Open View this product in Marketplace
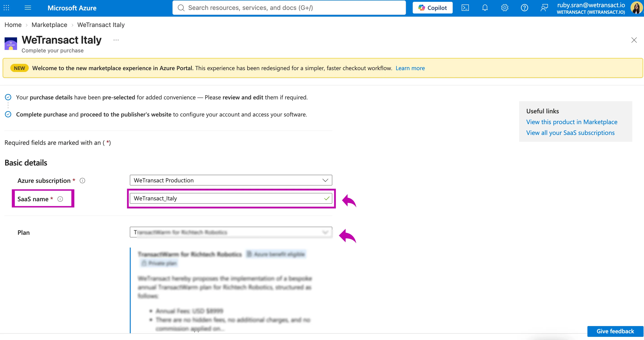 pos(571,122)
